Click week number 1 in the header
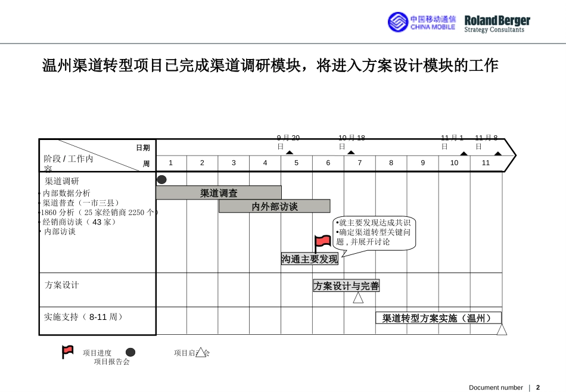This screenshot has height=392, width=566. coord(171,163)
